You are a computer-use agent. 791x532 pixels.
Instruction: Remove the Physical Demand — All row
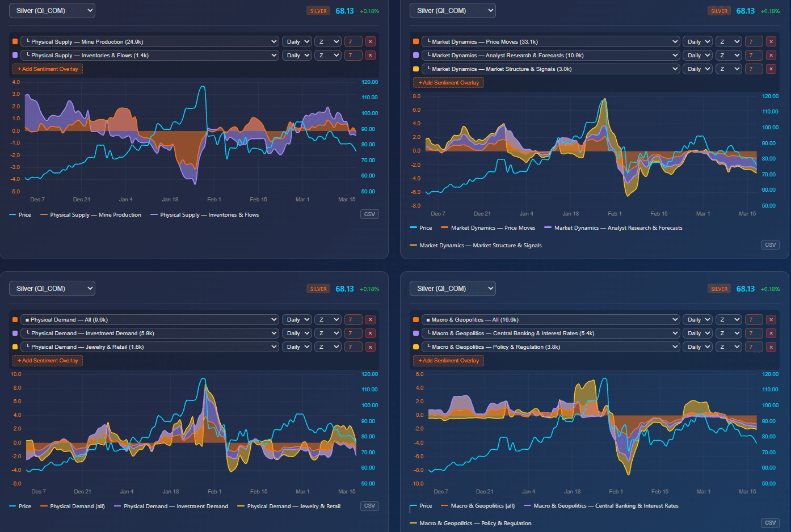[370, 319]
